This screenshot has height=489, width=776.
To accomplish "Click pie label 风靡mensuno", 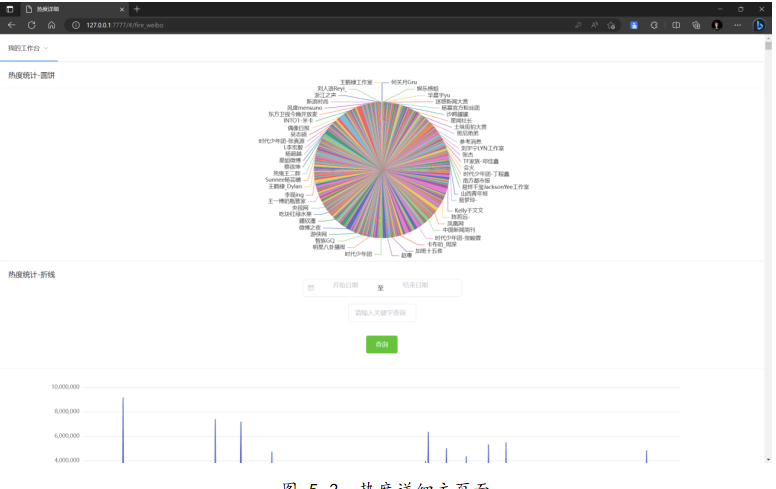I will pyautogui.click(x=304, y=108).
